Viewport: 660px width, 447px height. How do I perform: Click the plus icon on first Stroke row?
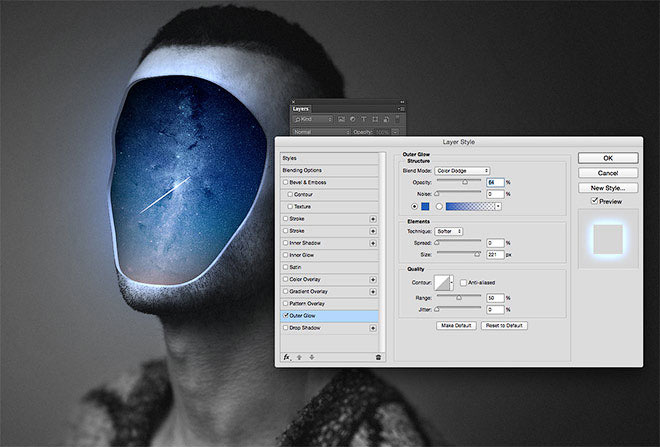tap(373, 219)
